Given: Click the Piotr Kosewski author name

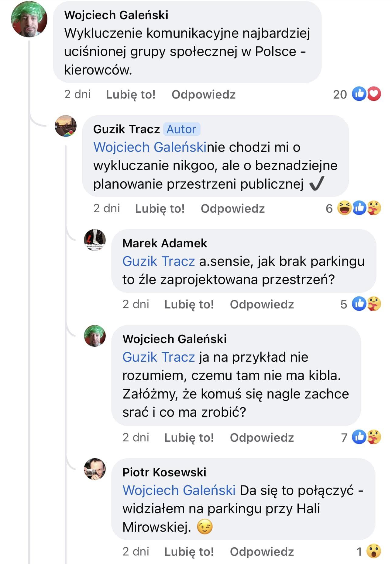Looking at the screenshot, I should [x=164, y=472].
